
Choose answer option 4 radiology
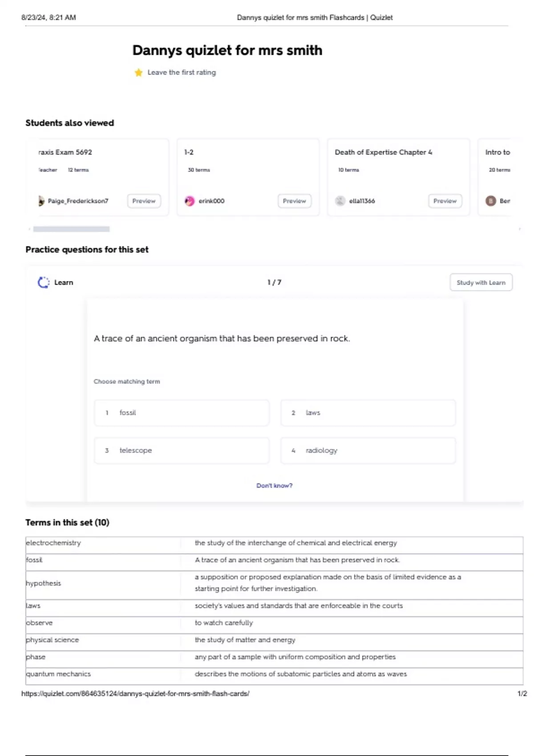[x=368, y=450]
